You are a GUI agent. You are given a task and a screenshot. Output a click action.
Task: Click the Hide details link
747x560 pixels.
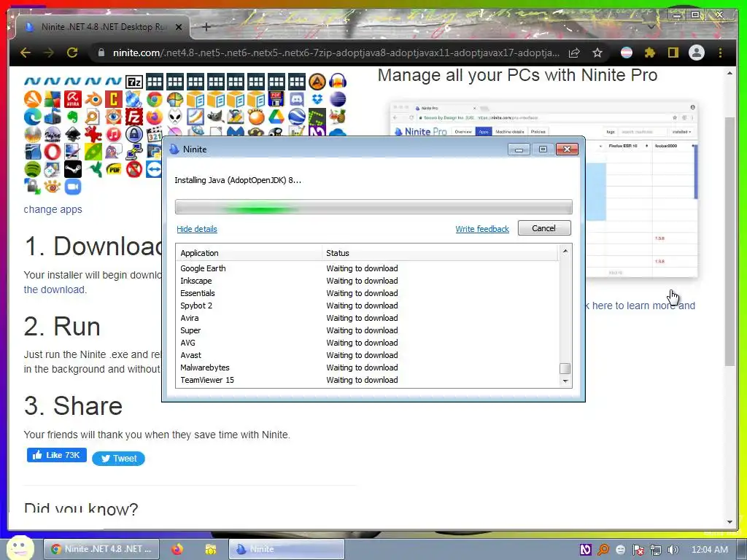click(197, 229)
